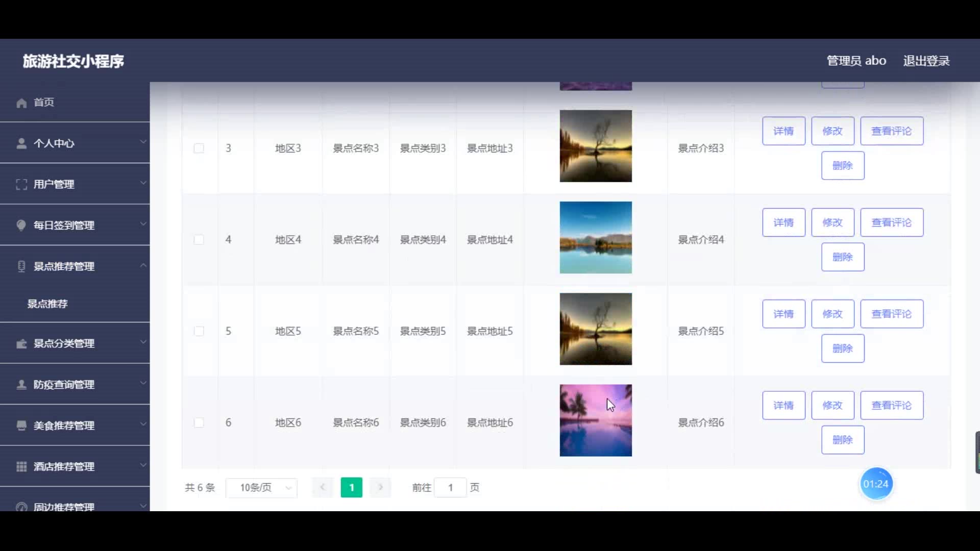Image resolution: width=980 pixels, height=551 pixels.
Task: Select page 1 in pagination
Action: 352,487
